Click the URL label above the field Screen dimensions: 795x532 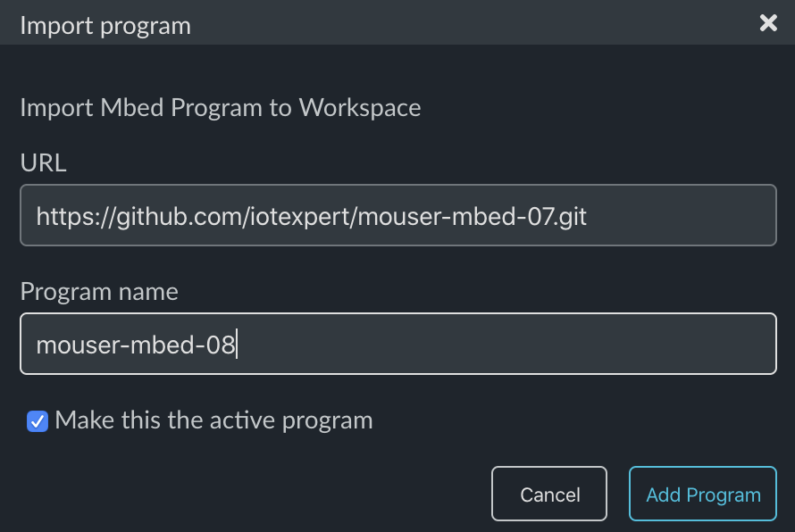point(43,162)
